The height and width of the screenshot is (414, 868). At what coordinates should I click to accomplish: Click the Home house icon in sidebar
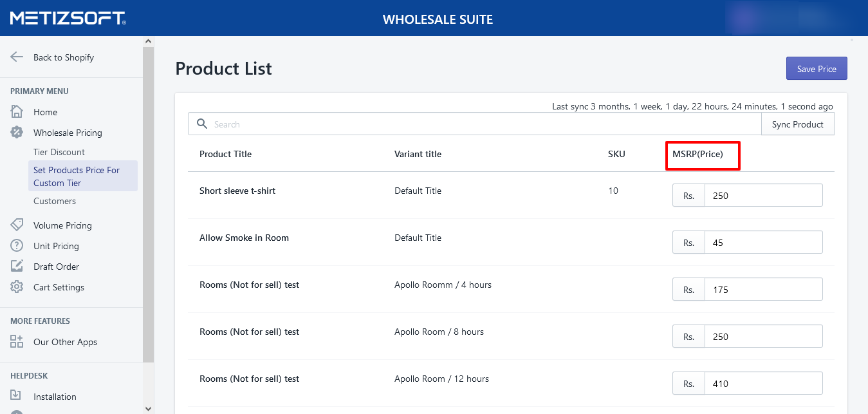(17, 112)
